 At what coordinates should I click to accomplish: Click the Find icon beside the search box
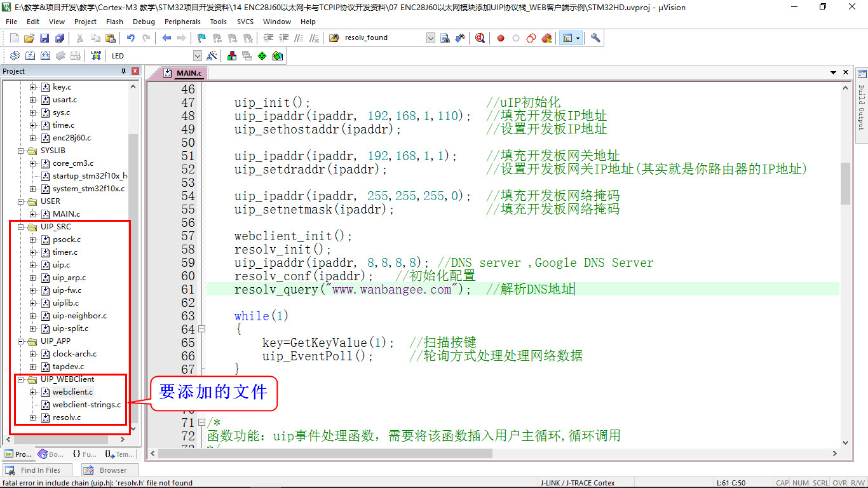pyautogui.click(x=445, y=38)
